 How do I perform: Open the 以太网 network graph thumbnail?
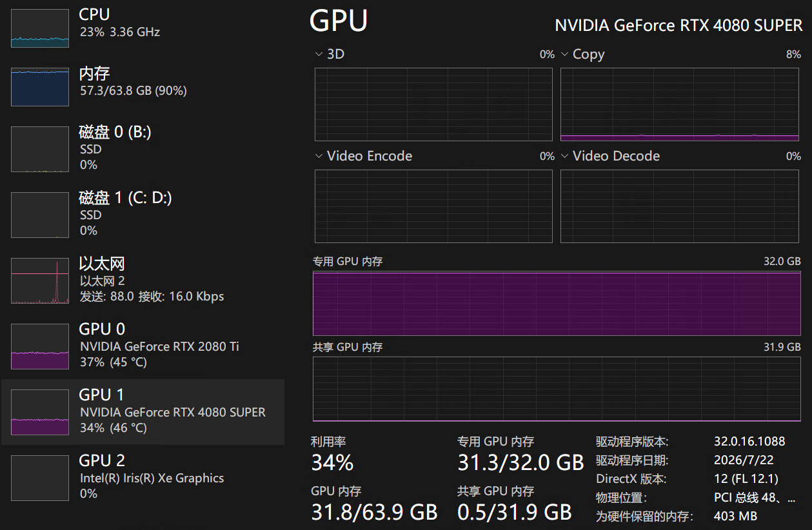pyautogui.click(x=40, y=281)
